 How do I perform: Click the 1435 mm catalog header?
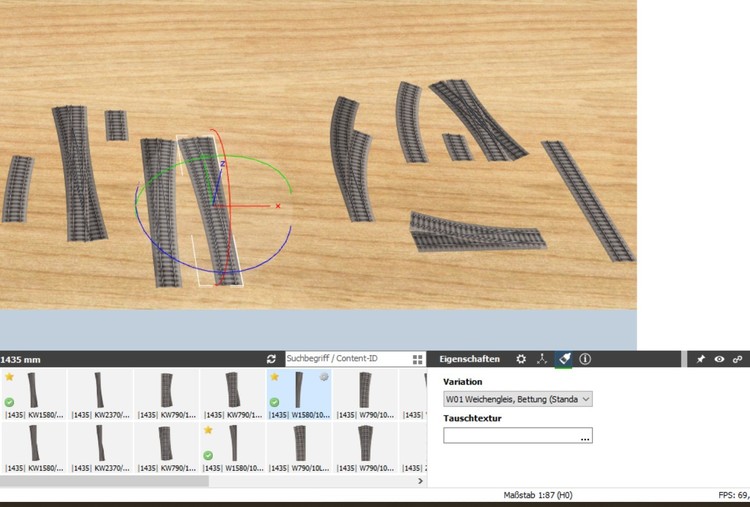pos(20,360)
